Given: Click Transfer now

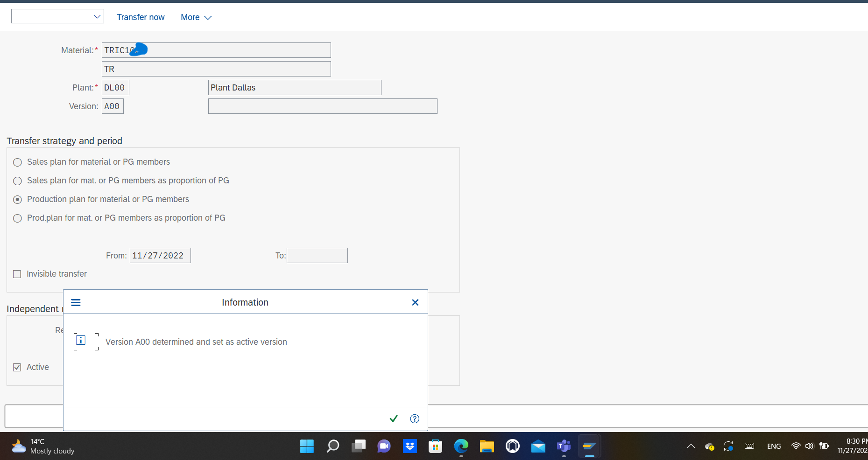Looking at the screenshot, I should point(141,17).
